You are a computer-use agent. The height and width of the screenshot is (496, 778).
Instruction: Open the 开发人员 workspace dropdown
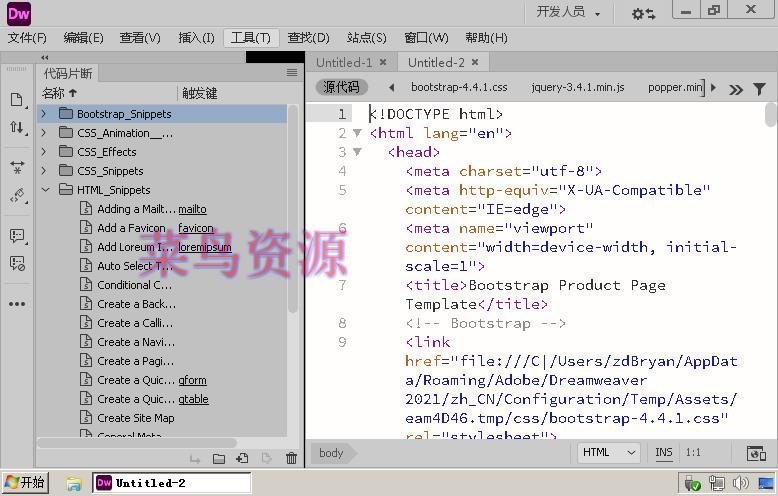click(568, 12)
